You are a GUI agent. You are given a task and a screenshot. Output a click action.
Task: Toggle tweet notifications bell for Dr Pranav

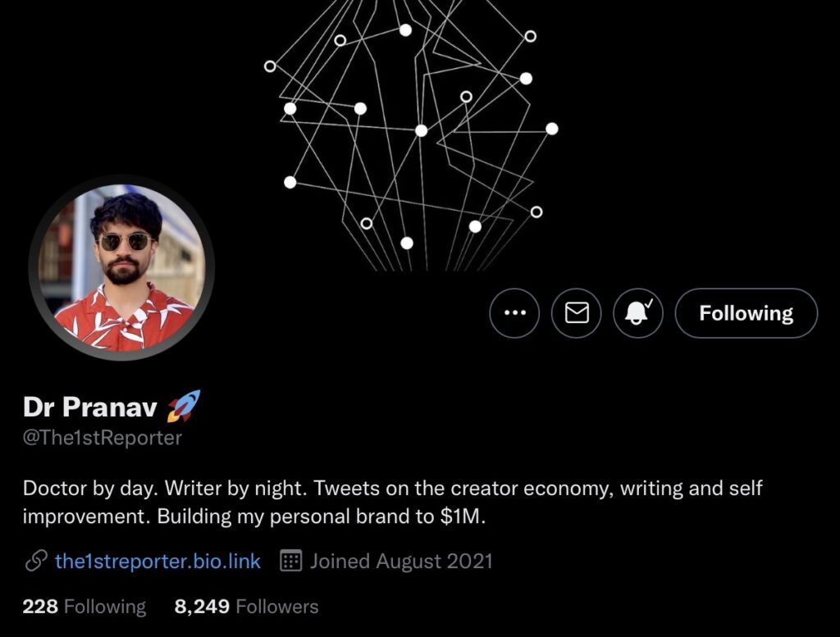[x=638, y=313]
